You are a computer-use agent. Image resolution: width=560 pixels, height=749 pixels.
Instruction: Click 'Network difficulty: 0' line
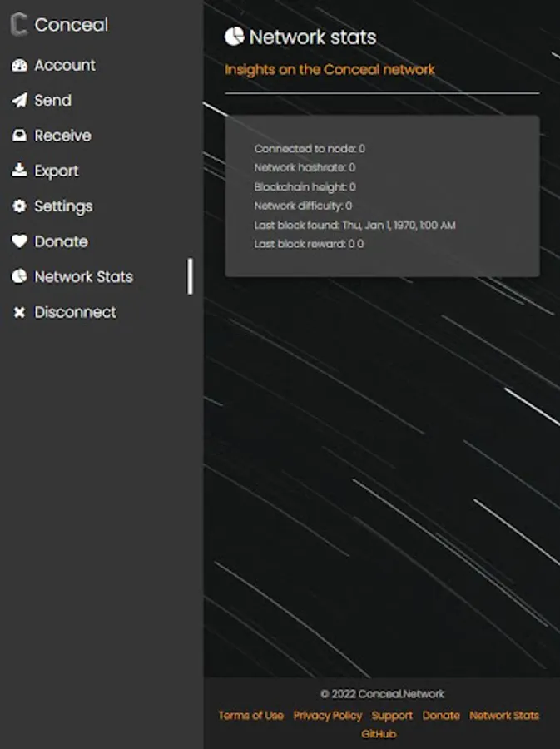coord(303,206)
